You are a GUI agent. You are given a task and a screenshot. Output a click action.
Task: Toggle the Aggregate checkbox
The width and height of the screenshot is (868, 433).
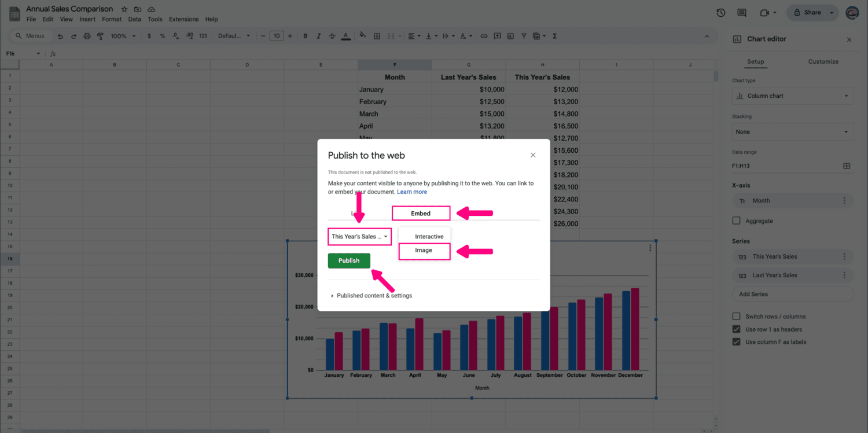tap(736, 221)
